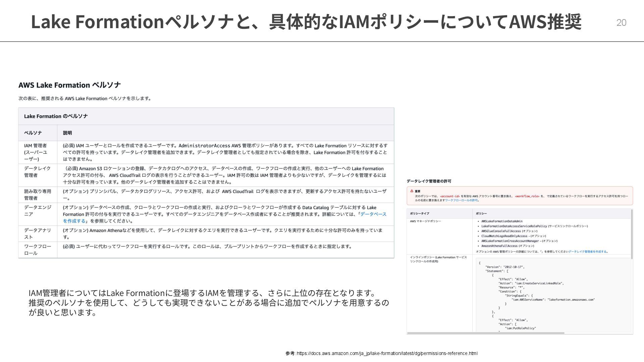Select CloudWatchLogsReadOnlyAccess policy text
The width and height of the screenshot is (644, 362).
click(504, 236)
